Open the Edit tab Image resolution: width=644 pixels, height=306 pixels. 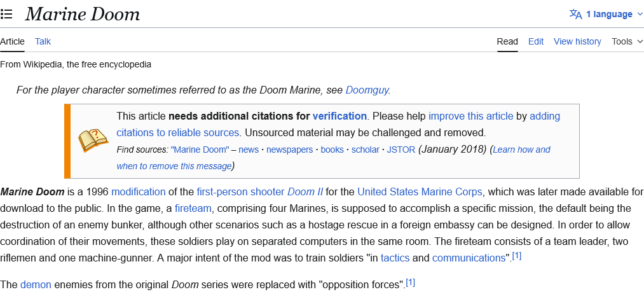point(535,41)
